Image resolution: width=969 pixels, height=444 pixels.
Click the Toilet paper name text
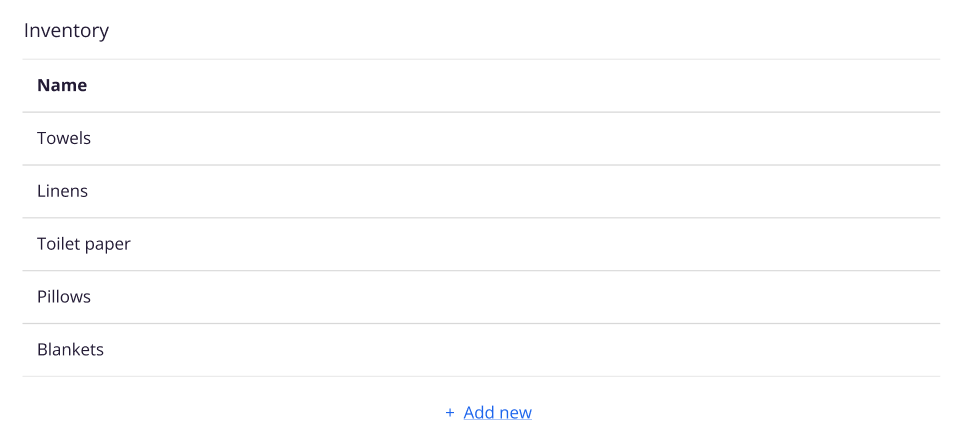(84, 244)
